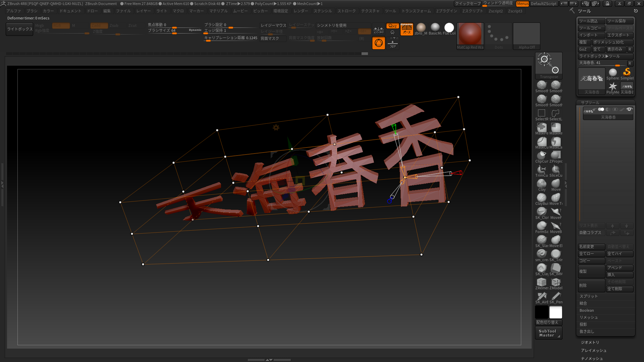
Task: Click the ライトボックス button
Action: coord(20,29)
